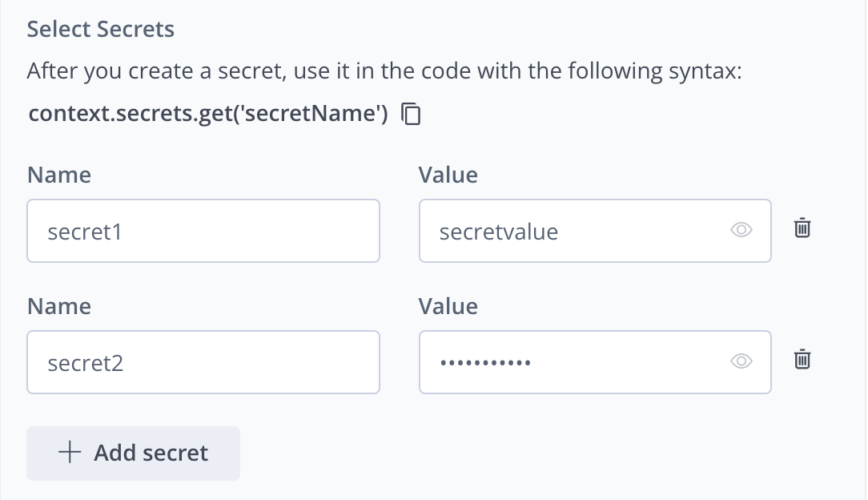Focus the secret2 name input field

pyautogui.click(x=203, y=362)
